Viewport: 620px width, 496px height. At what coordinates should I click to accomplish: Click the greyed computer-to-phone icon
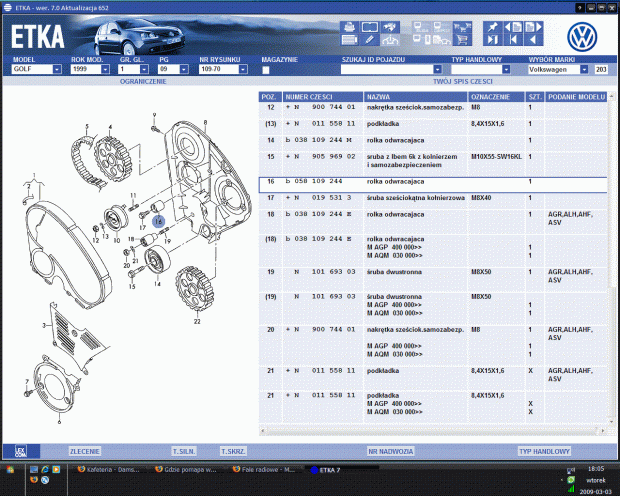pos(422,40)
